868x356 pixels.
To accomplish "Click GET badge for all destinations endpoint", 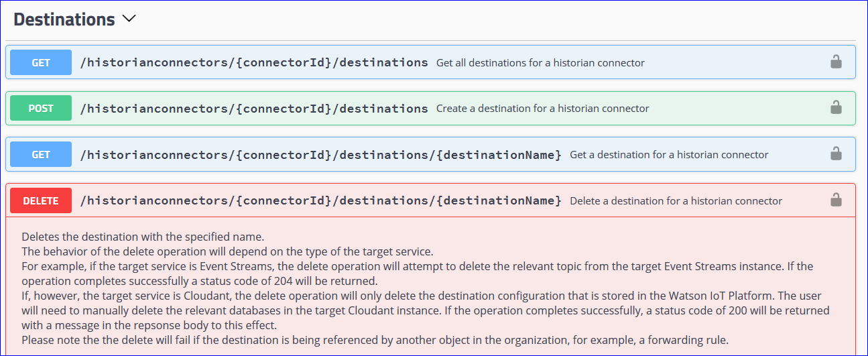I will [x=41, y=62].
